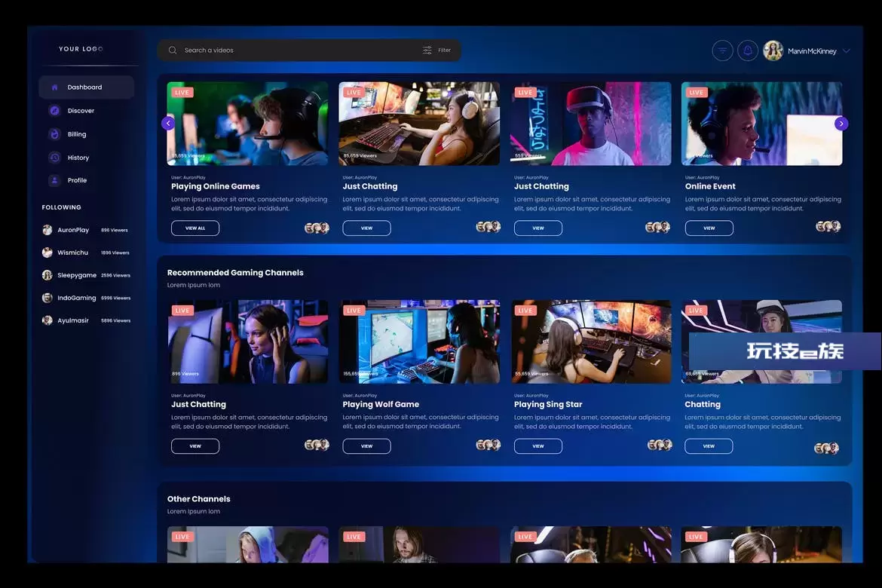Click VIEW under Playing Wolf Game card
Screen dimensions: 882x588
[367, 446]
